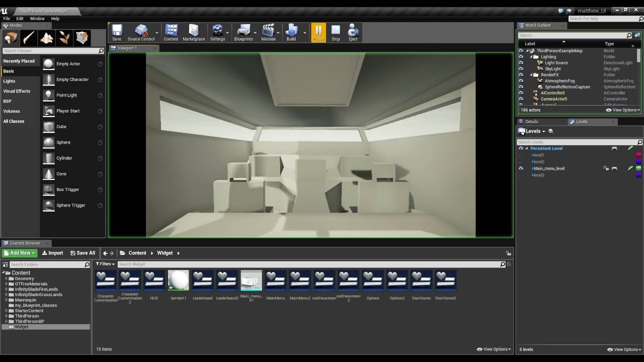Pause the running simulation
Screen dimensions: 644x362
pos(318,32)
